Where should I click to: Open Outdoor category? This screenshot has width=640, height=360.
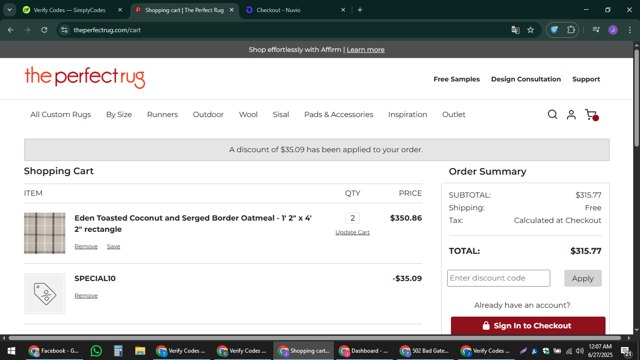coord(208,115)
